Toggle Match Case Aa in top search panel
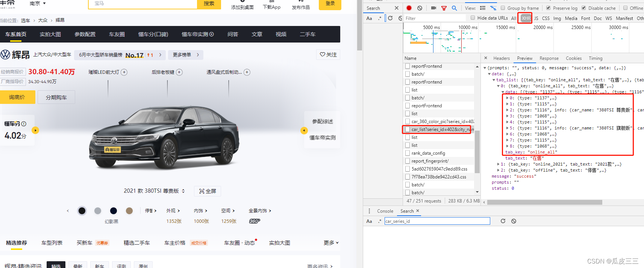This screenshot has height=268, width=644. click(369, 18)
